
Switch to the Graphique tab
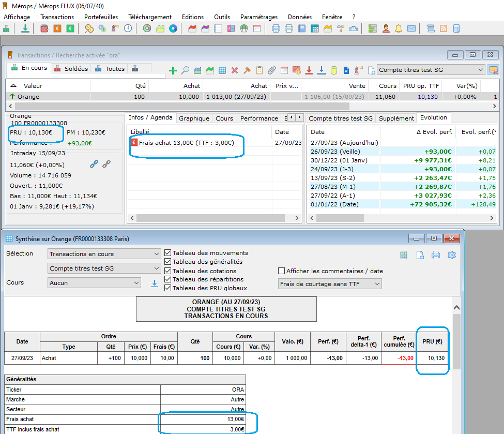[x=194, y=118]
